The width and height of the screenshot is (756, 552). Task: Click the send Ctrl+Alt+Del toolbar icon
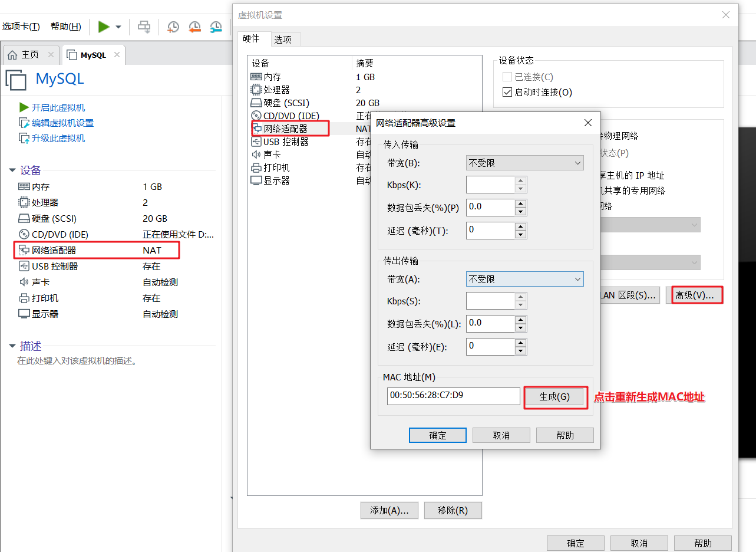point(144,27)
